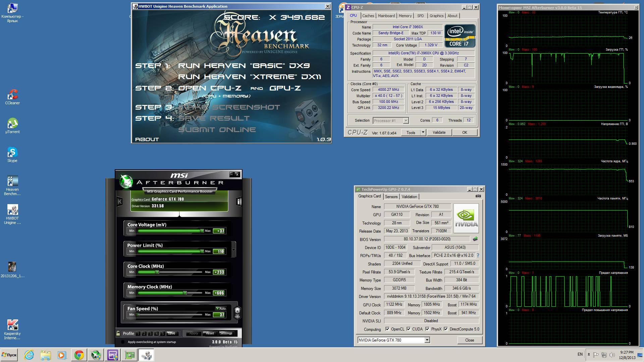This screenshot has width=644, height=362.
Task: Expand the Power Limit side arrow
Action: tap(234, 250)
